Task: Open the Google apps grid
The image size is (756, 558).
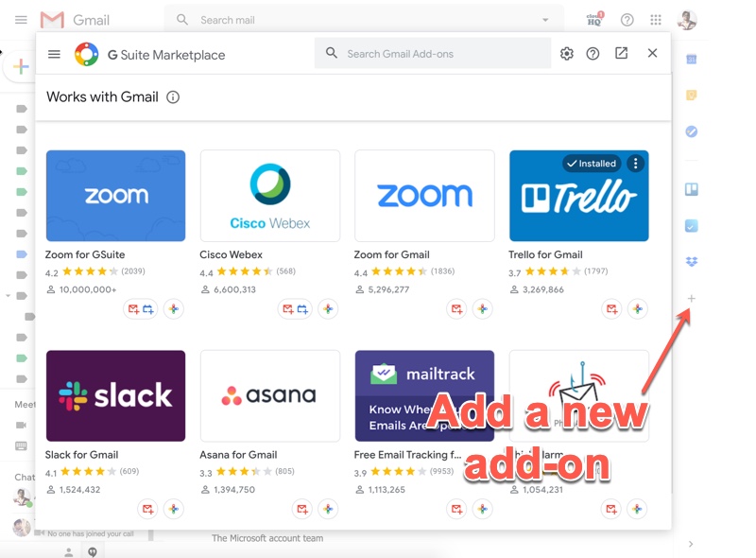Action: [x=656, y=20]
